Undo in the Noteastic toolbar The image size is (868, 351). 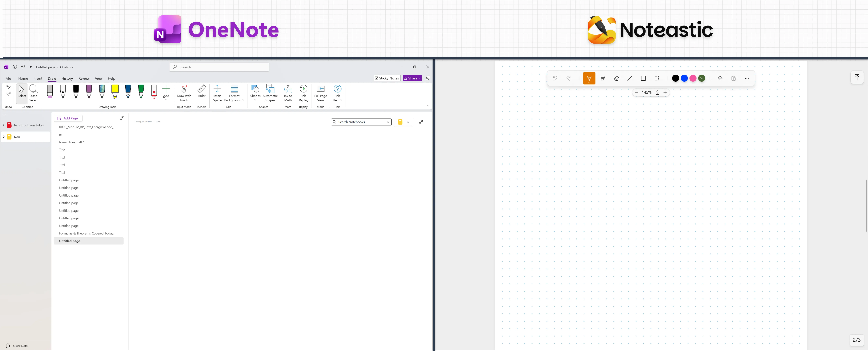click(x=555, y=78)
